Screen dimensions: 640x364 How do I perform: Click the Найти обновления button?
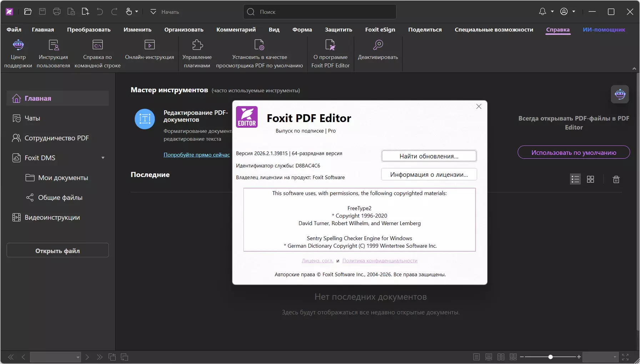tap(429, 156)
